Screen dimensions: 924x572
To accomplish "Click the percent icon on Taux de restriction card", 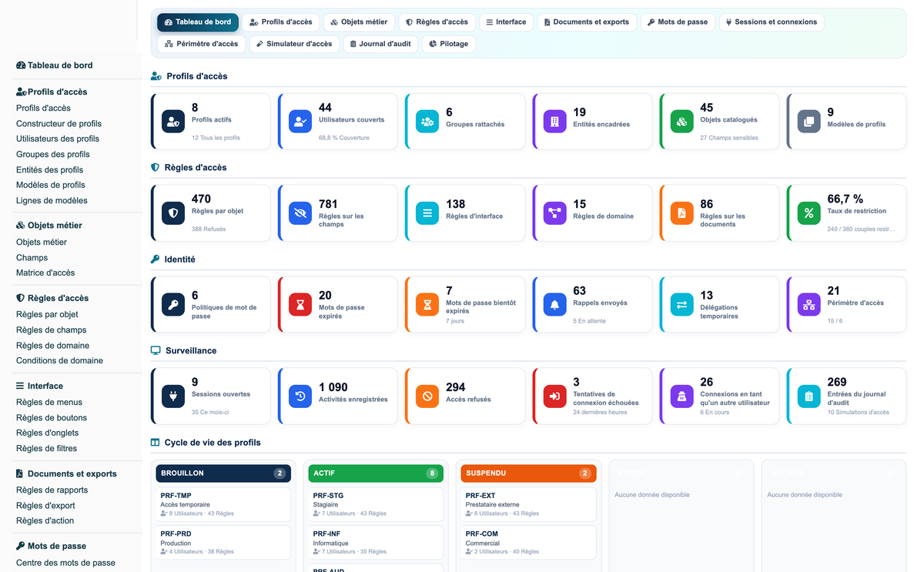I will tap(808, 213).
